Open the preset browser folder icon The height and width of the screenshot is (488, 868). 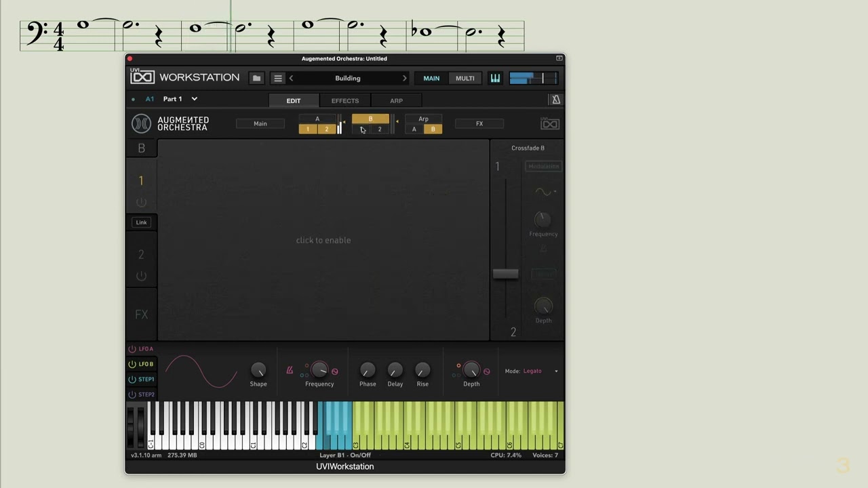click(x=256, y=78)
